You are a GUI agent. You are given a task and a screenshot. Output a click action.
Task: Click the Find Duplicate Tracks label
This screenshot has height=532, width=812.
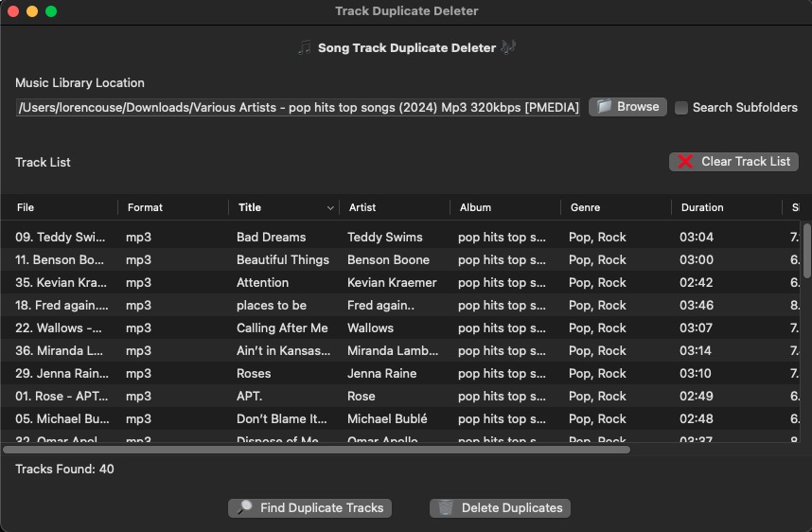click(x=322, y=507)
